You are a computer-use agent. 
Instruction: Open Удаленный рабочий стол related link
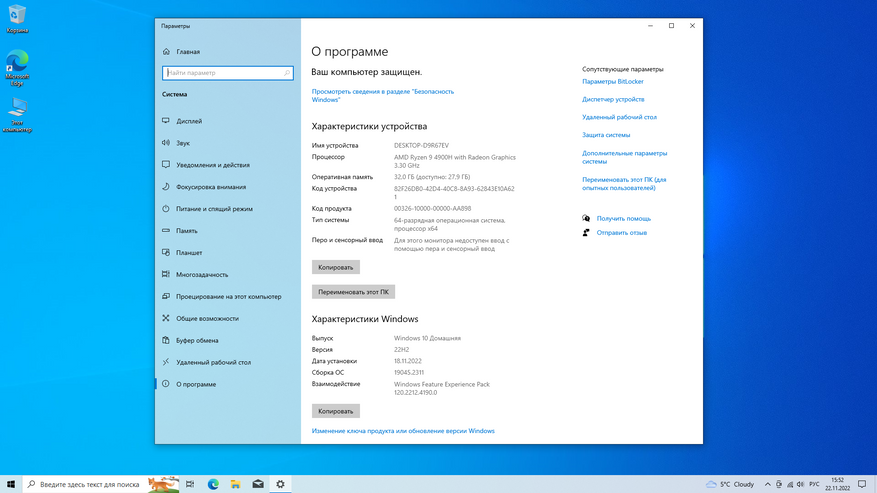coord(619,117)
